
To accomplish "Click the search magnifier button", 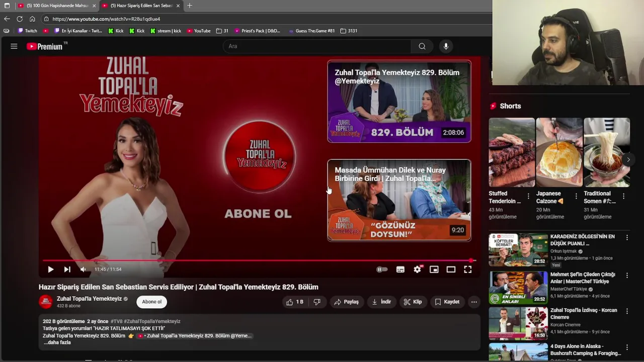I will (422, 46).
